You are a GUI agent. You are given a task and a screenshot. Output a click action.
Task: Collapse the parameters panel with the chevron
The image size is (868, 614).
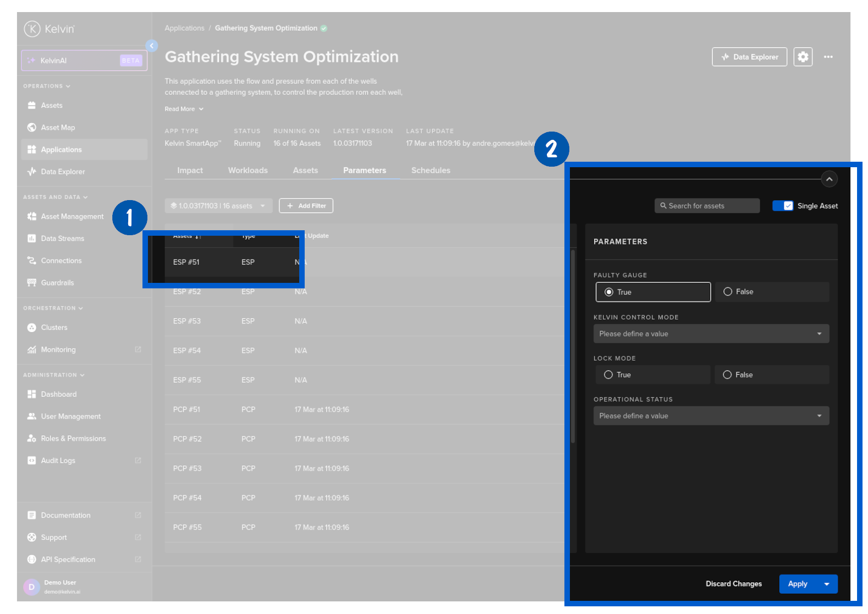pos(829,179)
